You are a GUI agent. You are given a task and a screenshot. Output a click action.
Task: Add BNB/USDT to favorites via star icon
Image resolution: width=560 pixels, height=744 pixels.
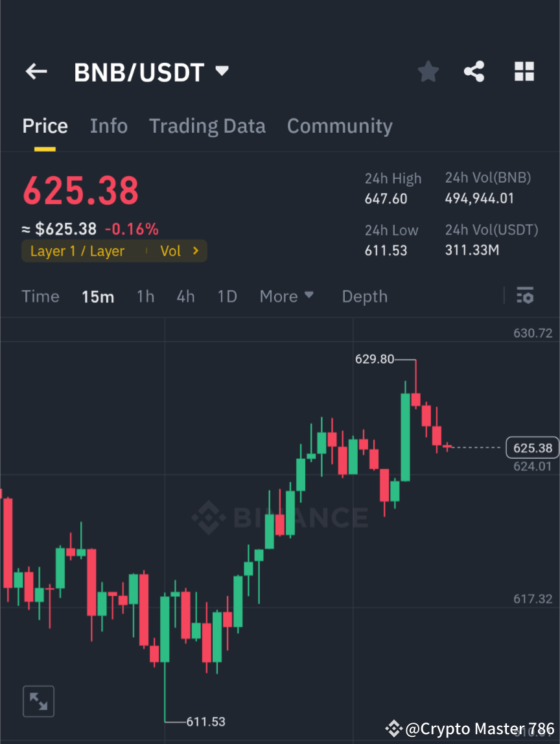(x=428, y=71)
